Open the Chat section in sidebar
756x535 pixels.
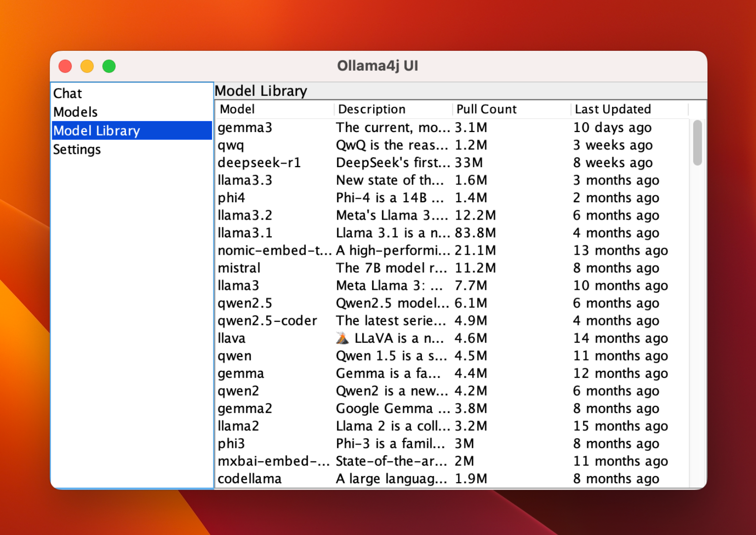tap(68, 93)
